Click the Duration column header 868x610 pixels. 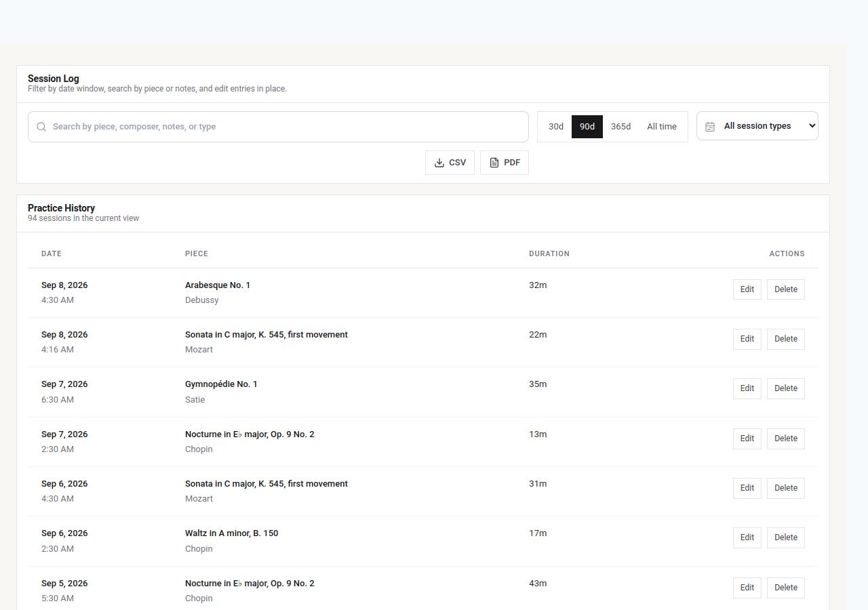pyautogui.click(x=549, y=253)
